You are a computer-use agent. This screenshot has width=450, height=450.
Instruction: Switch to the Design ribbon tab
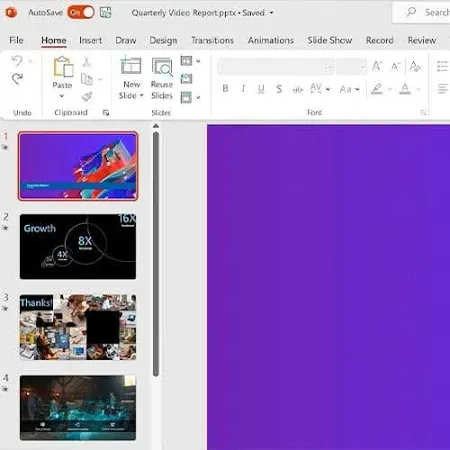163,40
